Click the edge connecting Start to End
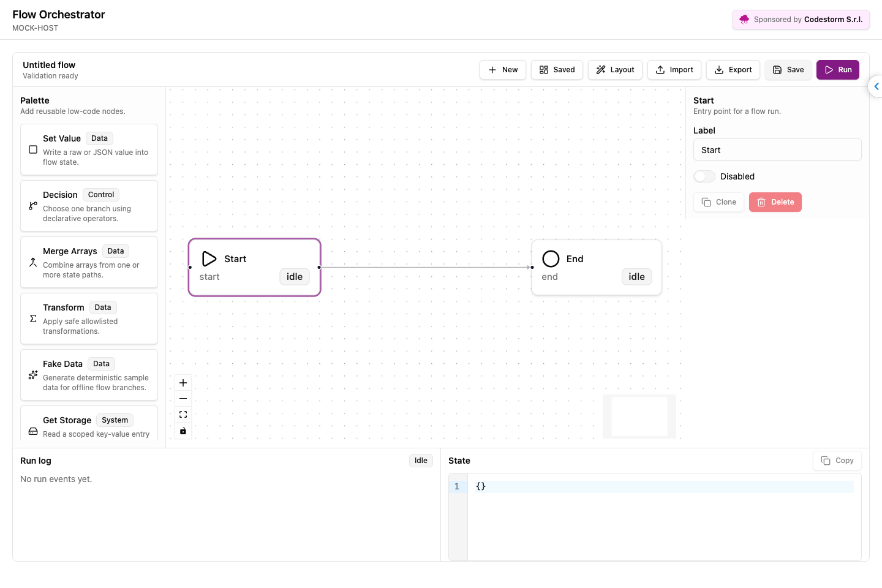This screenshot has width=882, height=588. click(426, 267)
